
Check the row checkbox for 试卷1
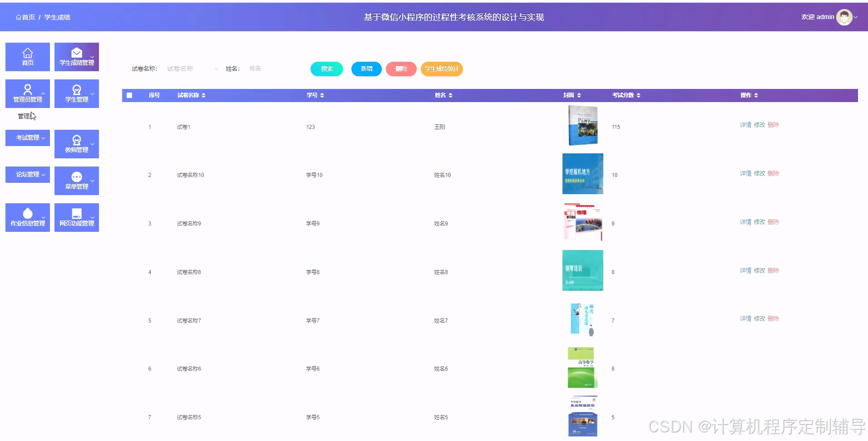(129, 127)
